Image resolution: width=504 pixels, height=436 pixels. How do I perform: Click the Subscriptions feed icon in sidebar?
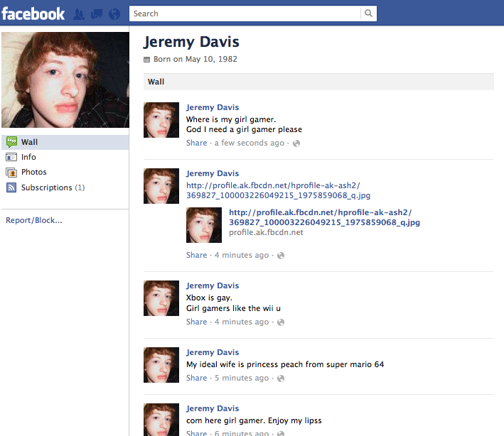click(x=11, y=187)
